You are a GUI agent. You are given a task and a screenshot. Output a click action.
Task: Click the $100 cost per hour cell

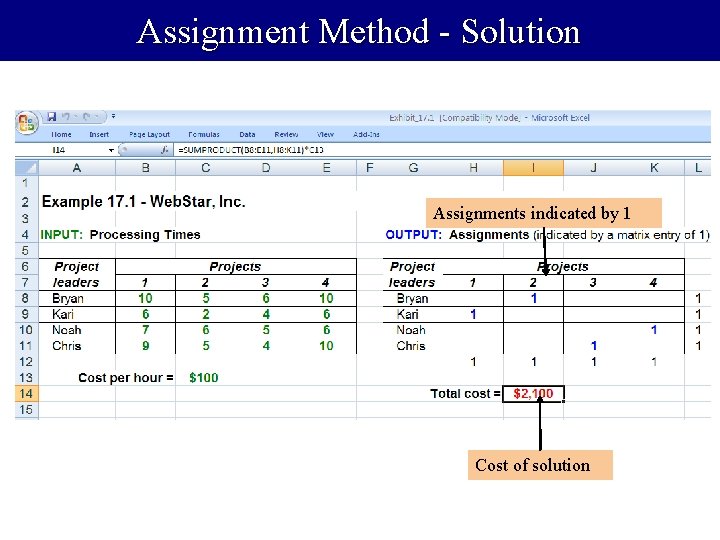[x=204, y=378]
